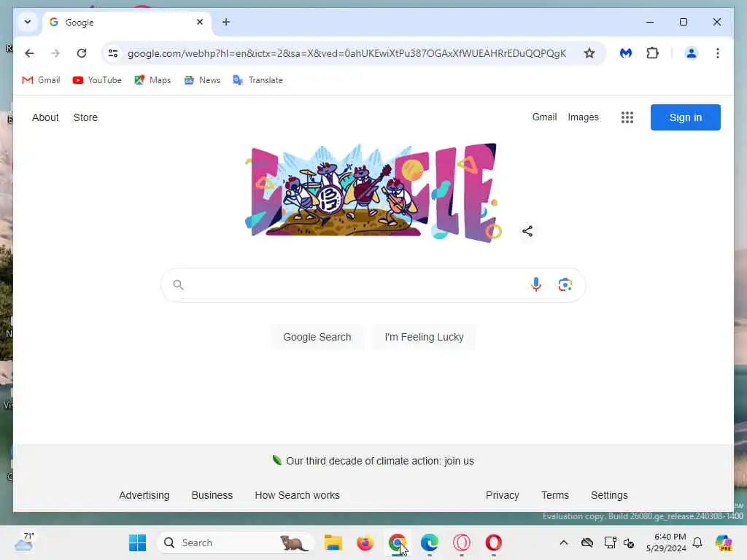Launch Firefox from the taskbar
Viewport: 747px width, 560px height.
point(365,542)
